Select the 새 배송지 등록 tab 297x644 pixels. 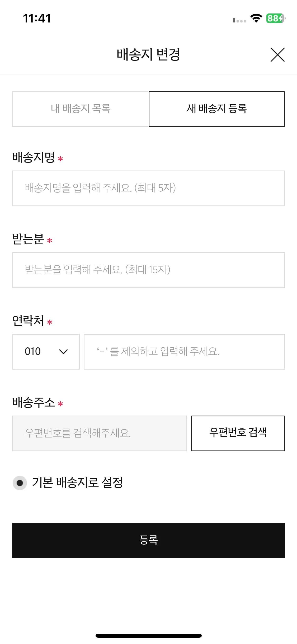click(x=217, y=109)
